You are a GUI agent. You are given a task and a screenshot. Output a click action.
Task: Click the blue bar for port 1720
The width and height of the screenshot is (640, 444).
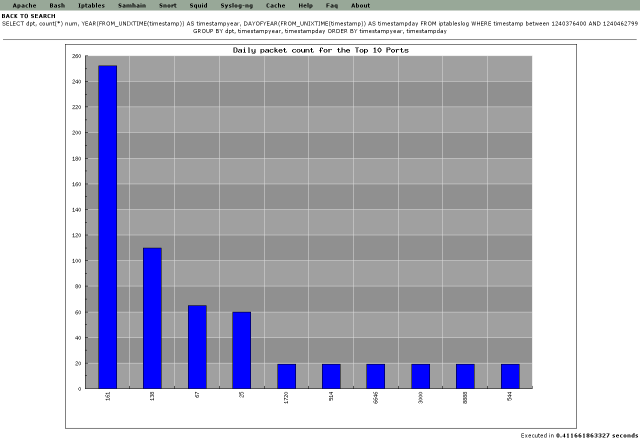pos(287,376)
